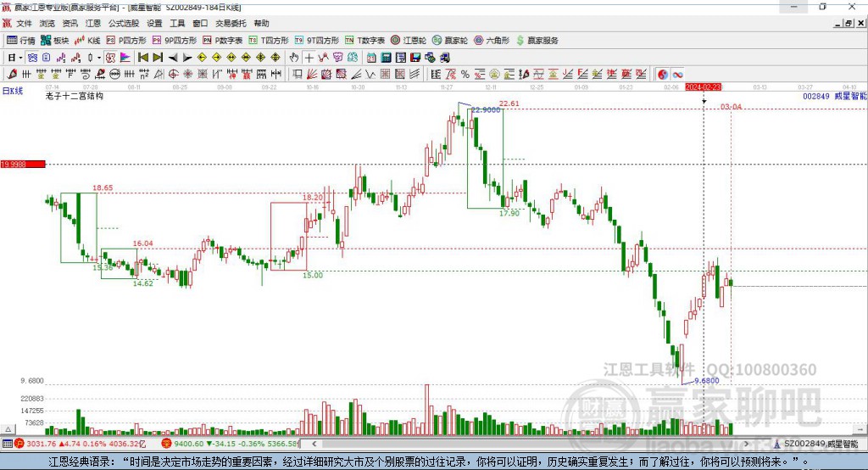This screenshot has width=868, height=470.
Task: Expand the candlestick style dropdown arrow
Action: pos(99,58)
